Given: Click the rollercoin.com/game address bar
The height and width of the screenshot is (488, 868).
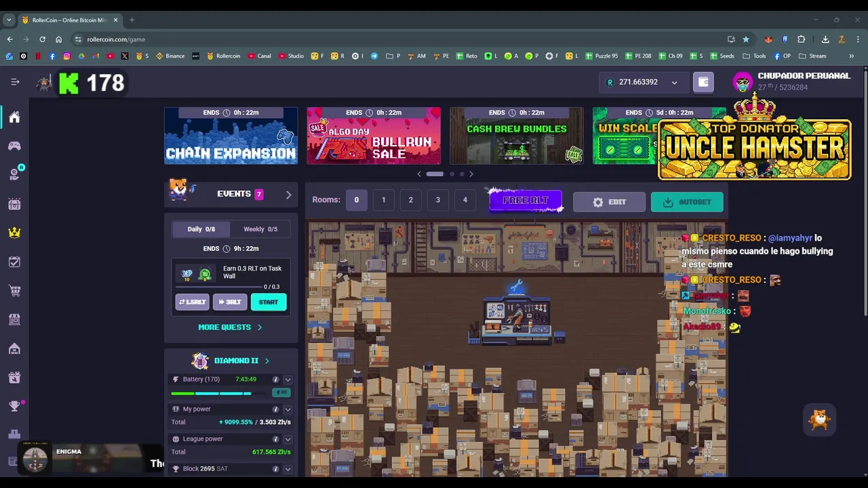Looking at the screenshot, I should pyautogui.click(x=400, y=39).
